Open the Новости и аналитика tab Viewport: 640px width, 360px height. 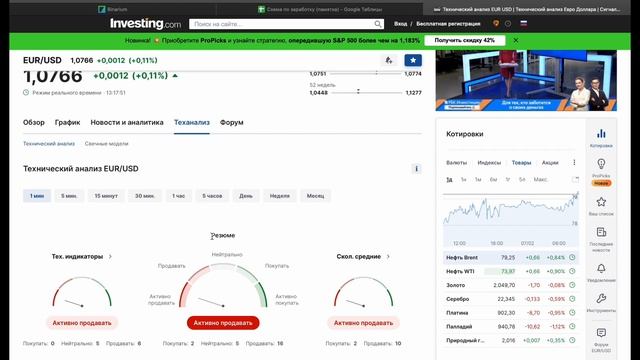pyautogui.click(x=127, y=122)
